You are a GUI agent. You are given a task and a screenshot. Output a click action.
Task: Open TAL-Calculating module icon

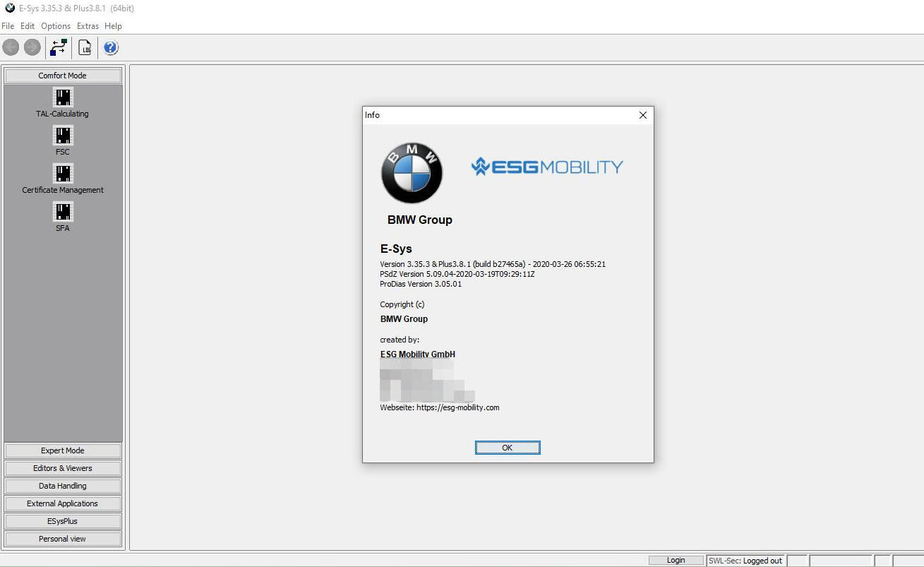(63, 97)
